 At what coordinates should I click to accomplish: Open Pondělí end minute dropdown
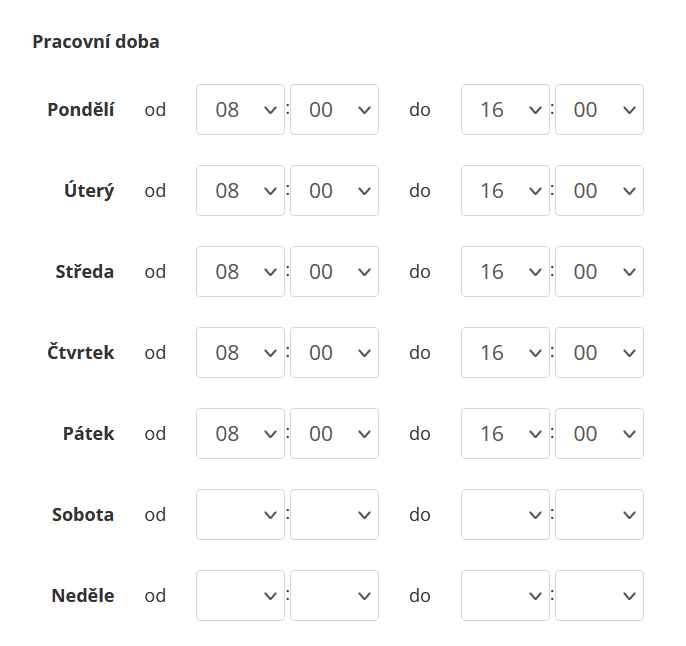point(599,110)
